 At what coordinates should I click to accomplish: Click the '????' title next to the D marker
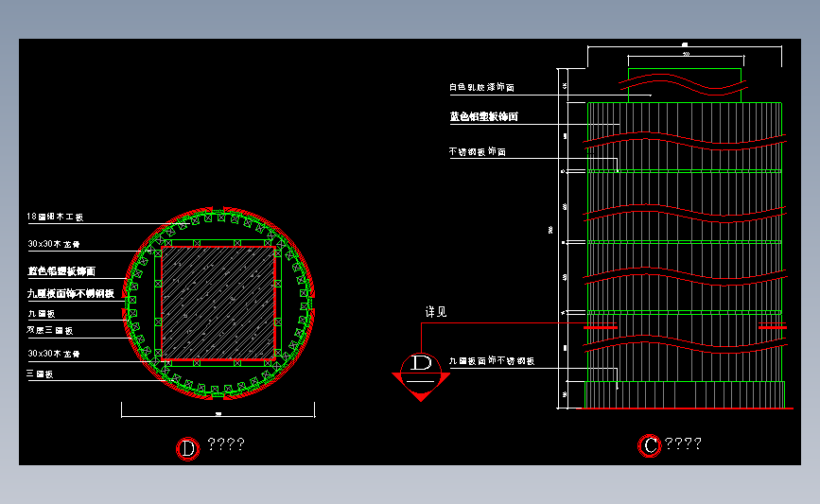click(x=226, y=444)
